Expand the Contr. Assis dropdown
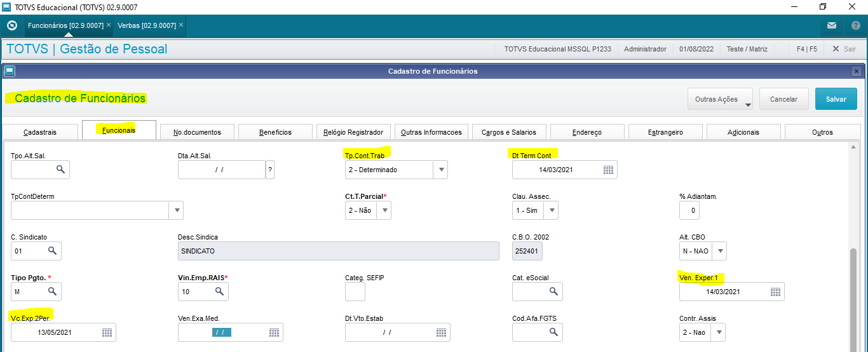This screenshot has width=868, height=352. pyautogui.click(x=718, y=332)
